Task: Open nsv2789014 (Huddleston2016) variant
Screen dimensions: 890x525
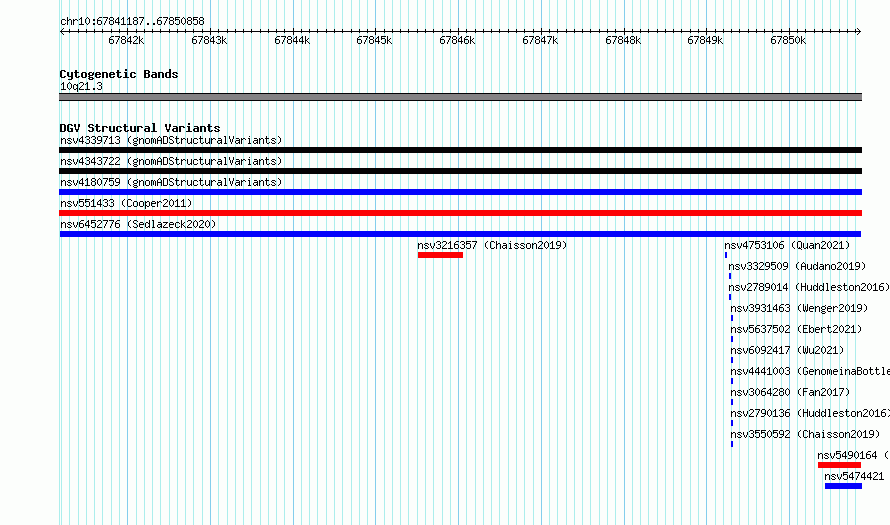Action: (x=809, y=287)
